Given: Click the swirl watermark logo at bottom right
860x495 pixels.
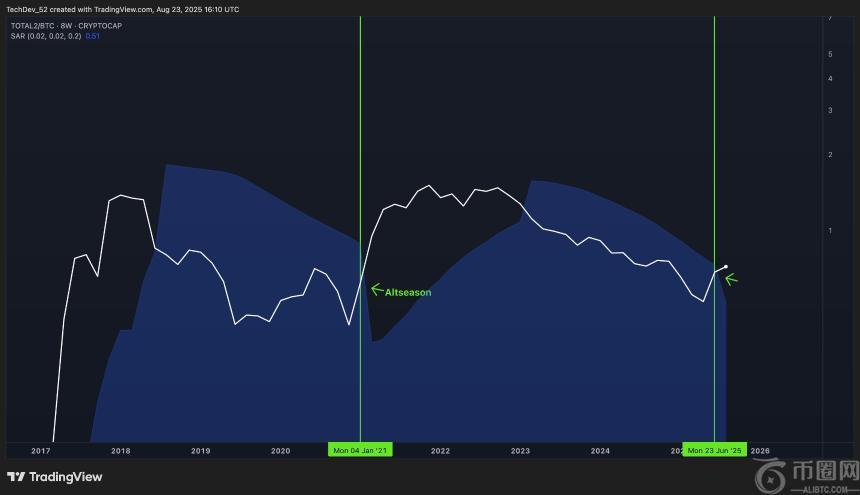Looking at the screenshot, I should coord(775,473).
